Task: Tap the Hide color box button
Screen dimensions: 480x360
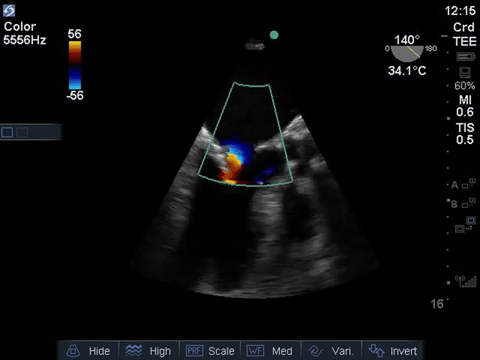Action: (88, 351)
